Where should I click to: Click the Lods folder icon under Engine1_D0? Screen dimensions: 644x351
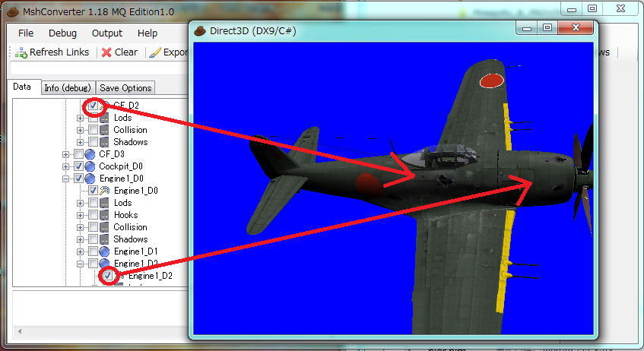tap(104, 203)
